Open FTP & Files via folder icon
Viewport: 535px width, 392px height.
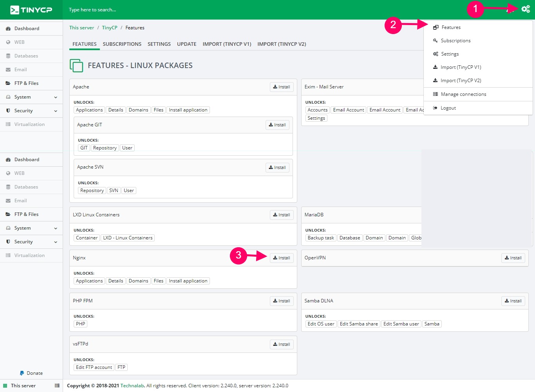[9, 83]
